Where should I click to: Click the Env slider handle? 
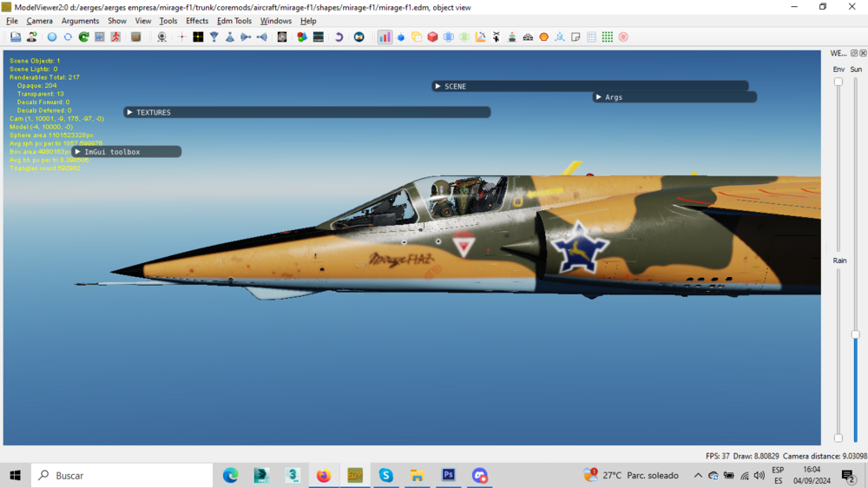838,82
